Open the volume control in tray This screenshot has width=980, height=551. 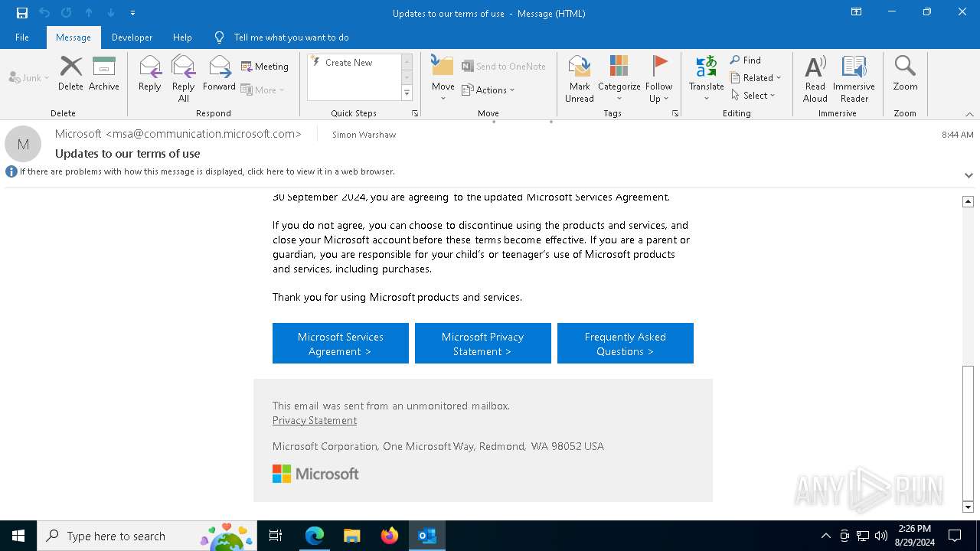tap(881, 536)
